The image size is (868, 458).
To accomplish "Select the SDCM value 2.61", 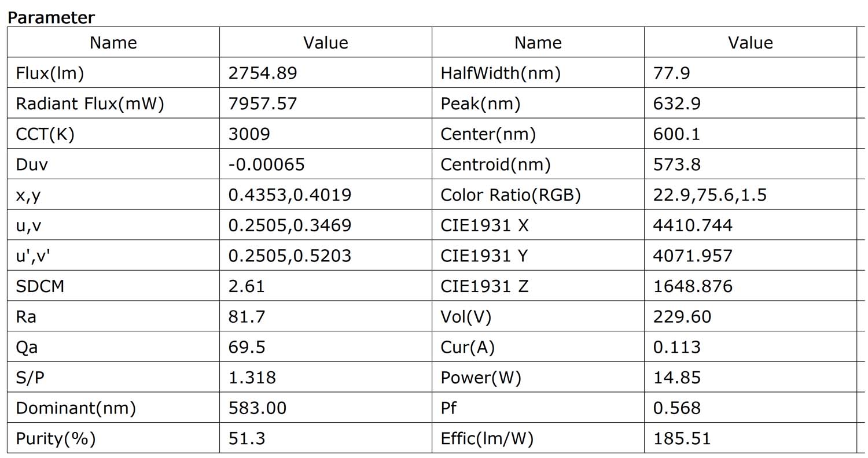I will (247, 286).
